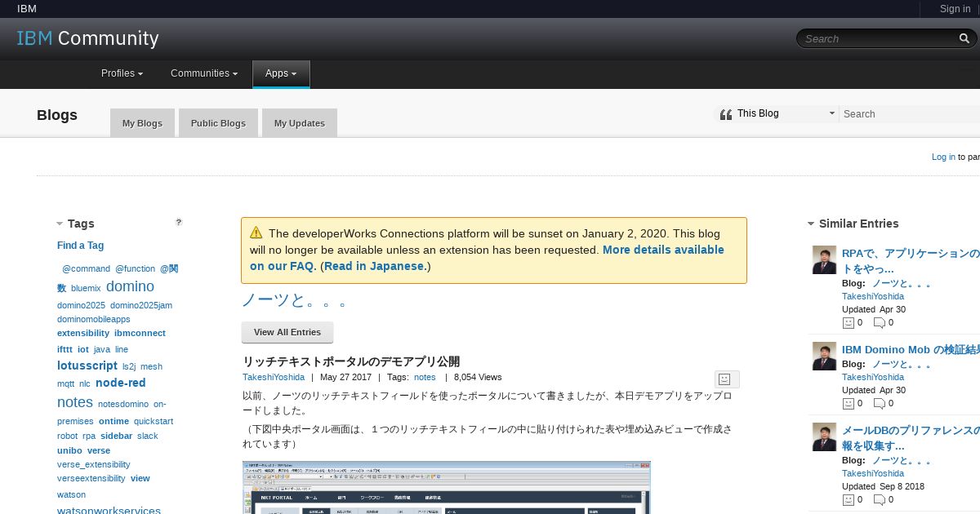Image resolution: width=980 pixels, height=514 pixels.
Task: Click the warning icon in sunset notice
Action: coord(256,233)
